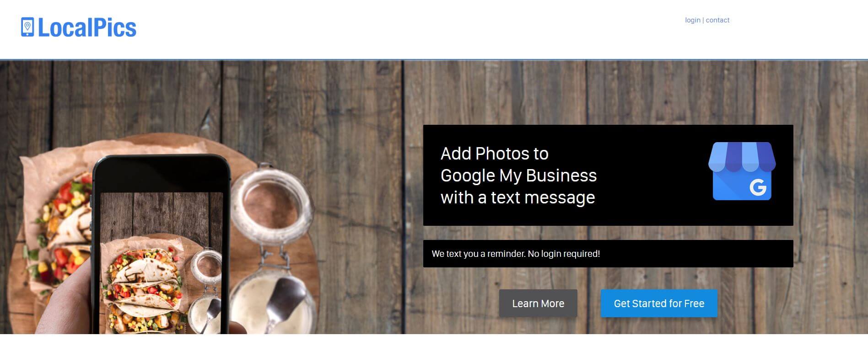Click the 'No login required!' text
The height and width of the screenshot is (346, 868).
pyautogui.click(x=564, y=254)
